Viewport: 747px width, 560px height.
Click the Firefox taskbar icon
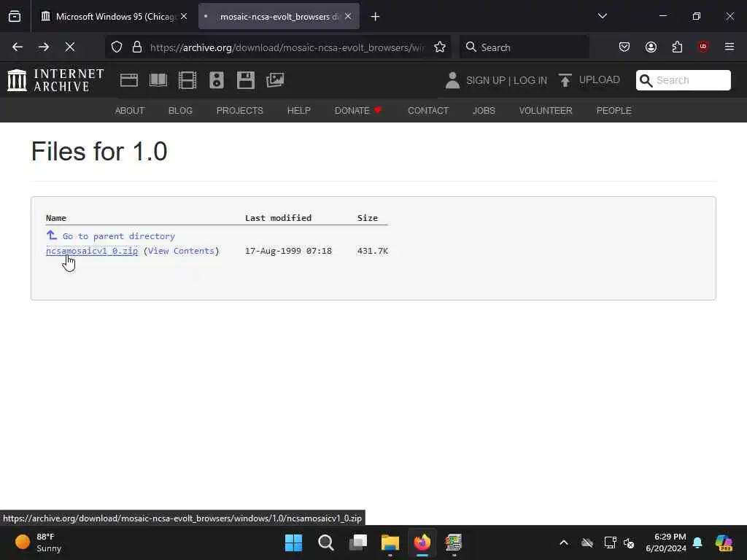(422, 542)
